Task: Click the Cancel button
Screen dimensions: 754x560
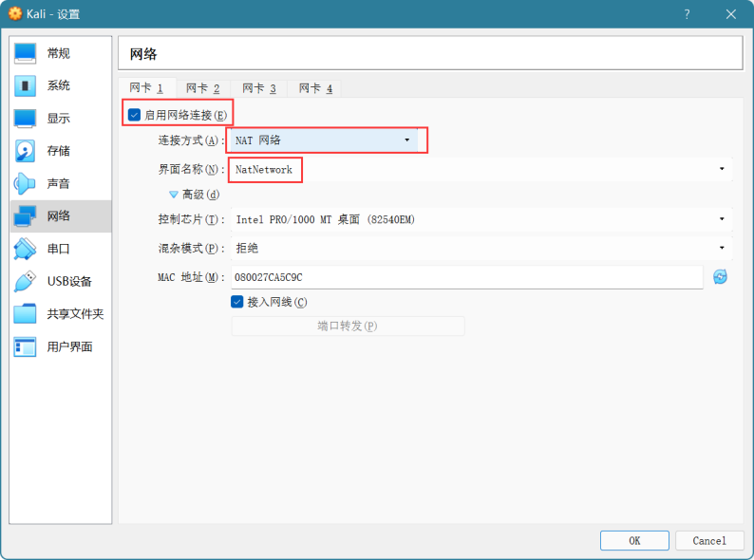Action: (x=709, y=541)
